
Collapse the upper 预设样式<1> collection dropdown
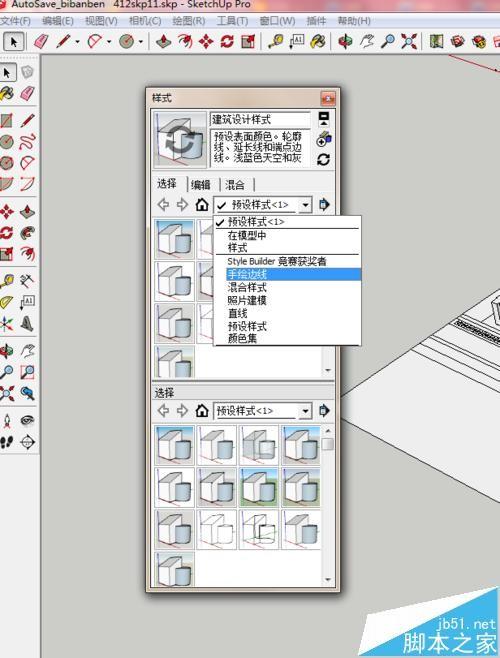[x=306, y=205]
